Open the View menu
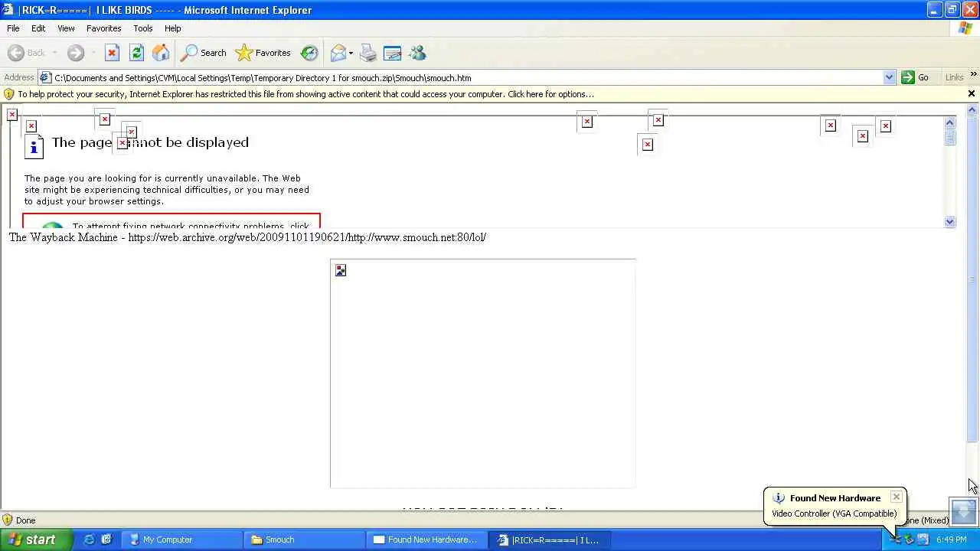The width and height of the screenshot is (980, 551). coord(66,28)
